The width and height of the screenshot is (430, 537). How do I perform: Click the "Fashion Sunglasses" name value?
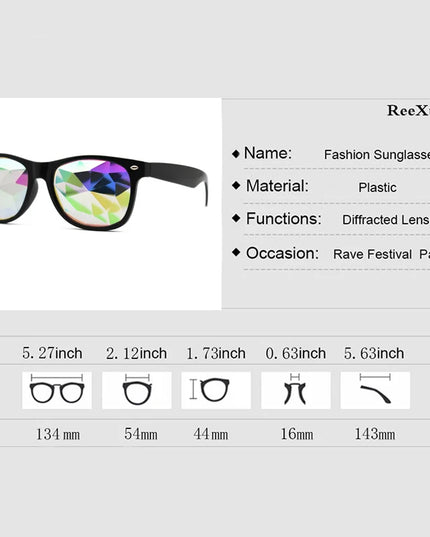click(x=377, y=154)
